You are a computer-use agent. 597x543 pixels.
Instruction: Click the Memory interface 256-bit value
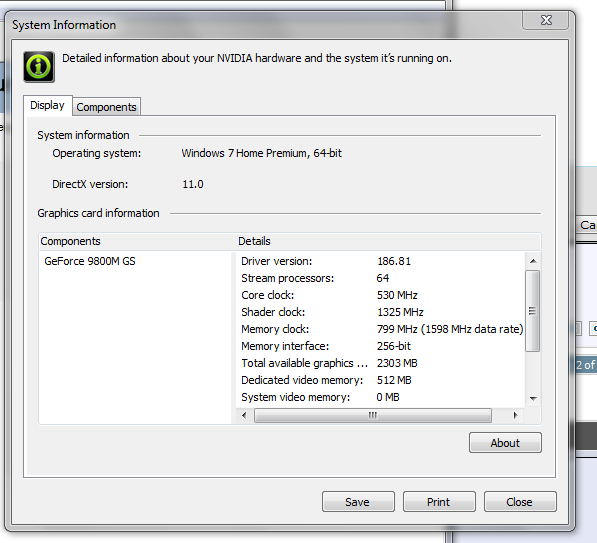[394, 346]
